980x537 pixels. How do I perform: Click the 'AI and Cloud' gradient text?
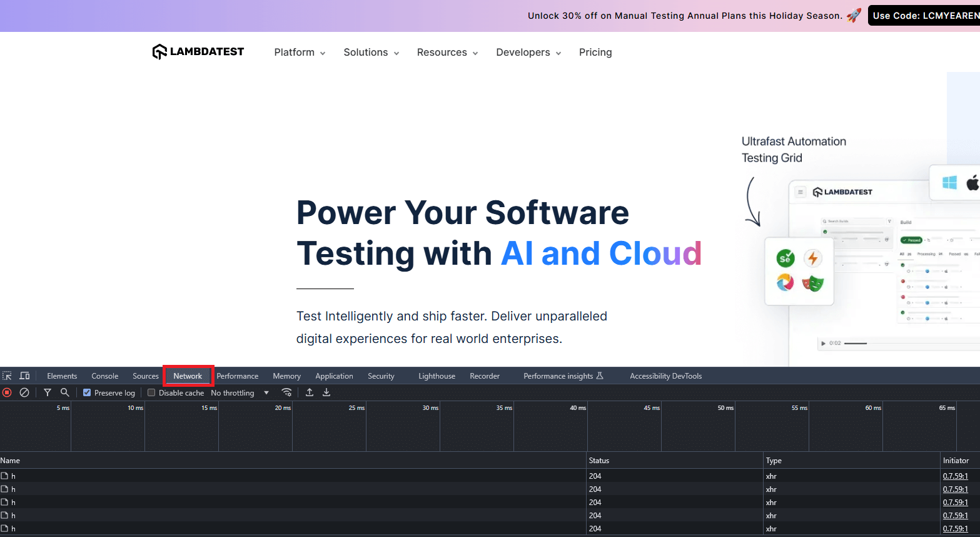(x=602, y=253)
